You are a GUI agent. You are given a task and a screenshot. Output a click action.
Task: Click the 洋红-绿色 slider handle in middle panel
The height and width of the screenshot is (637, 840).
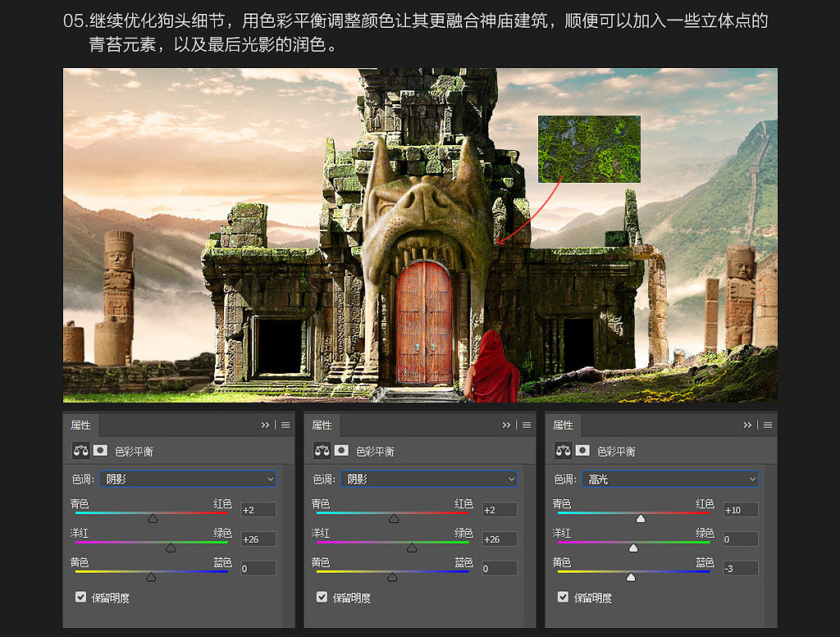click(x=412, y=548)
